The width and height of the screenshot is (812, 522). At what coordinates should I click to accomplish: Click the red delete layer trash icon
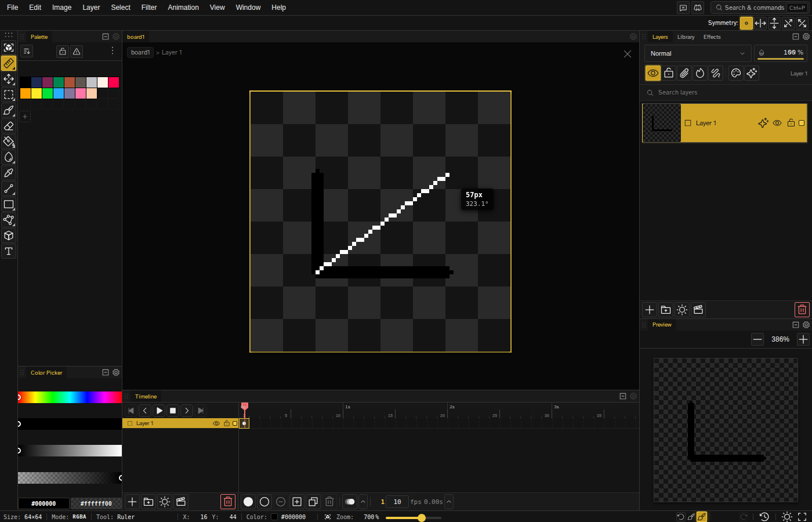tap(802, 310)
